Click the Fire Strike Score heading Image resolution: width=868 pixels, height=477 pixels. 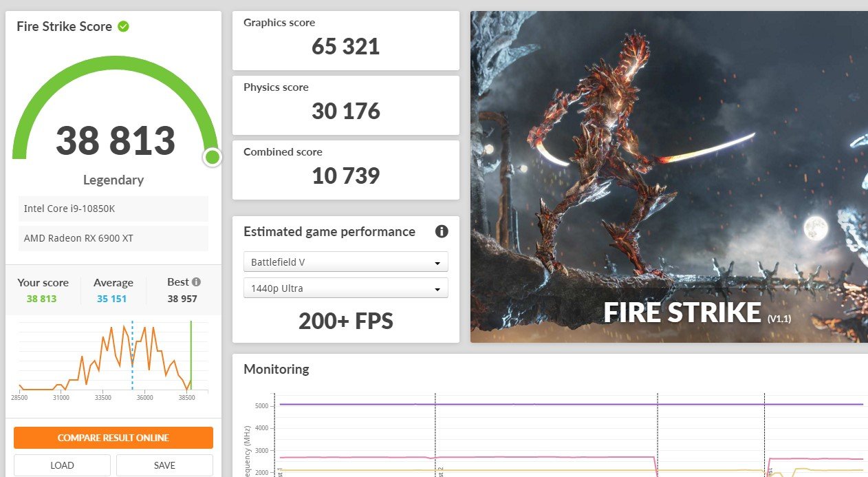point(64,27)
